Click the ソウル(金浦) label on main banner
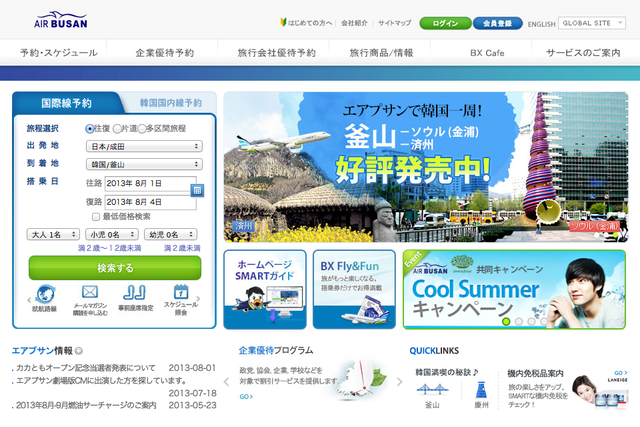The image size is (640, 427). tap(594, 226)
